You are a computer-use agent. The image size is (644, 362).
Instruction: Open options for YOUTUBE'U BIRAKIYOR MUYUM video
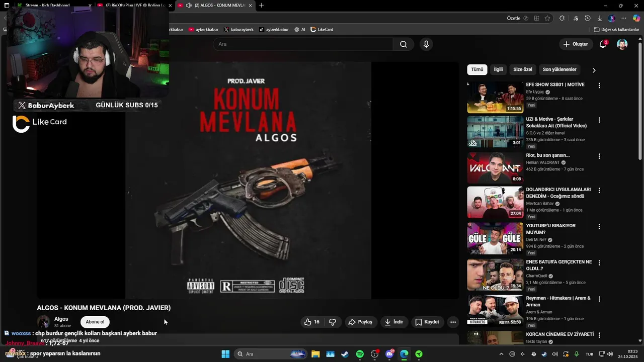pyautogui.click(x=599, y=227)
